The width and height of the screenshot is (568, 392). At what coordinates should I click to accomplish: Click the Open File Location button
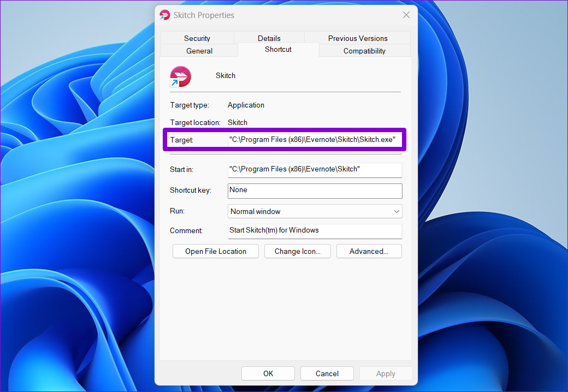point(216,251)
